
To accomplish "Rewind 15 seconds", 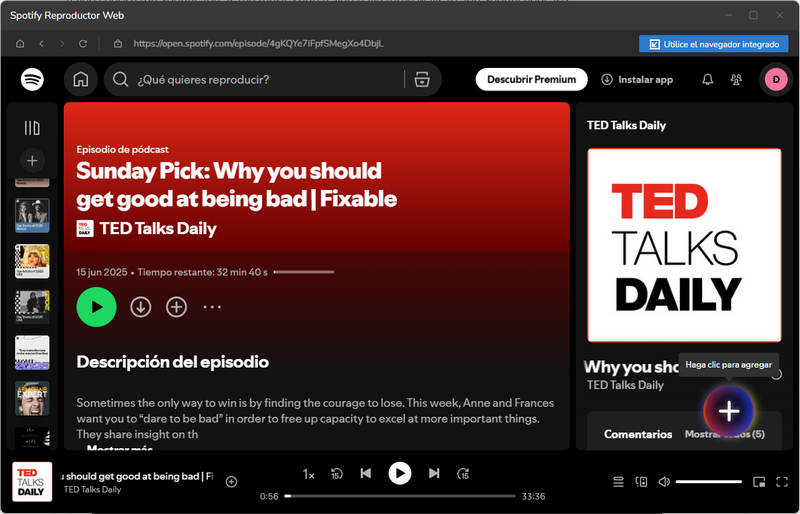I will (x=337, y=474).
